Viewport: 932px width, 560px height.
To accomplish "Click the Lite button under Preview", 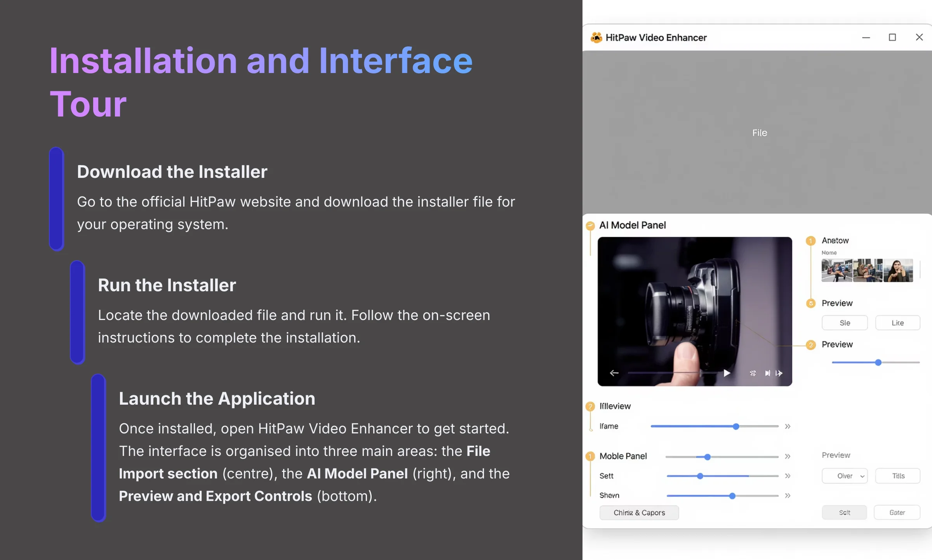I will tap(897, 323).
